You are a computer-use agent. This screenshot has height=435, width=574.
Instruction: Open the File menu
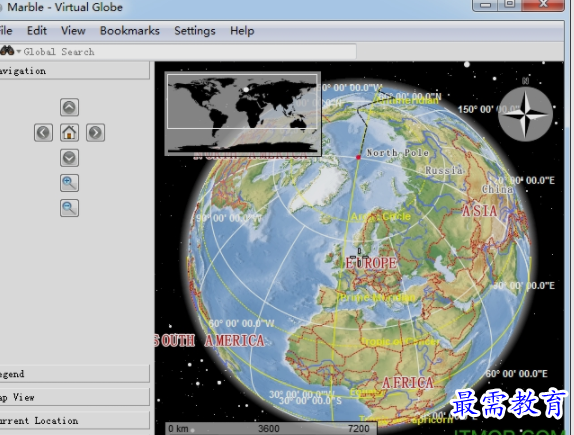pos(6,31)
